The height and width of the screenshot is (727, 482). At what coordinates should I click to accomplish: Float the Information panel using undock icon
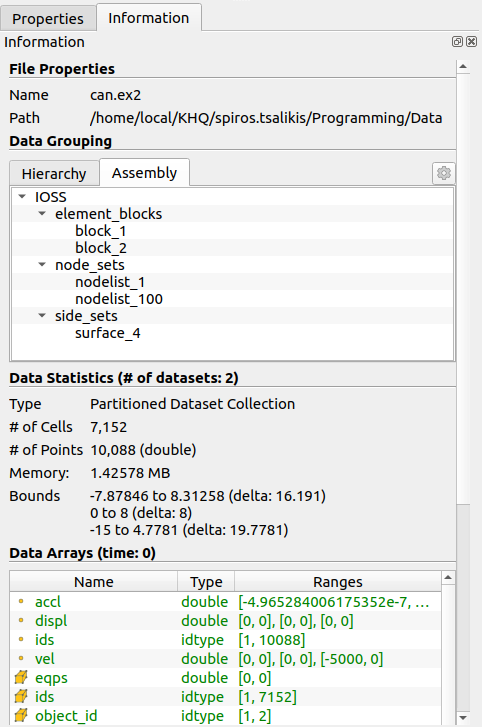pos(457,42)
